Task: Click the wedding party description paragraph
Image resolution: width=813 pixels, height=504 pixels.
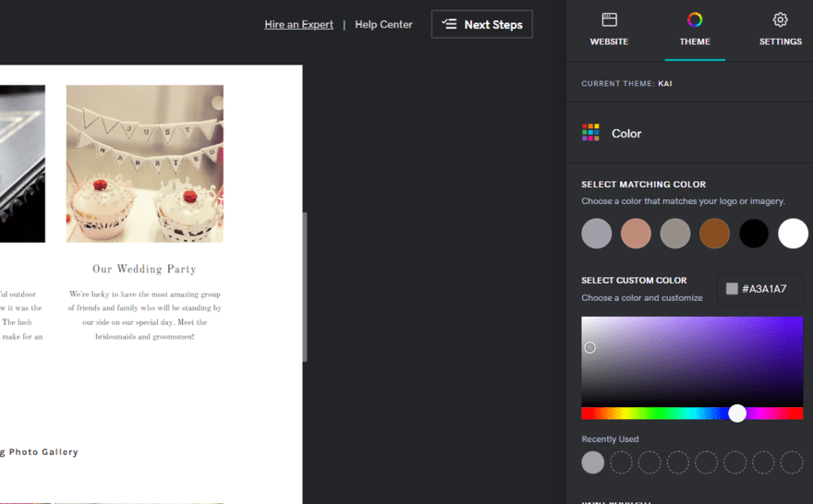Action: click(145, 315)
